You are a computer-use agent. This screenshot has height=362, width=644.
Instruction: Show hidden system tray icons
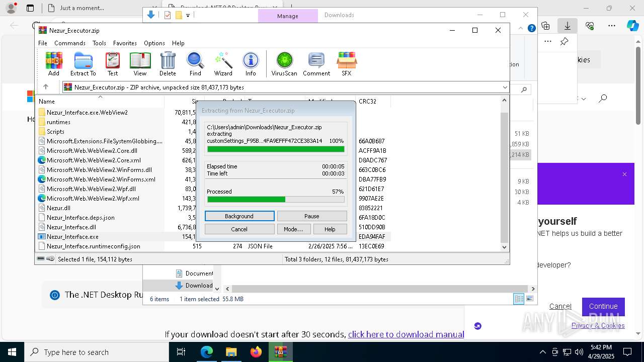[x=542, y=352]
